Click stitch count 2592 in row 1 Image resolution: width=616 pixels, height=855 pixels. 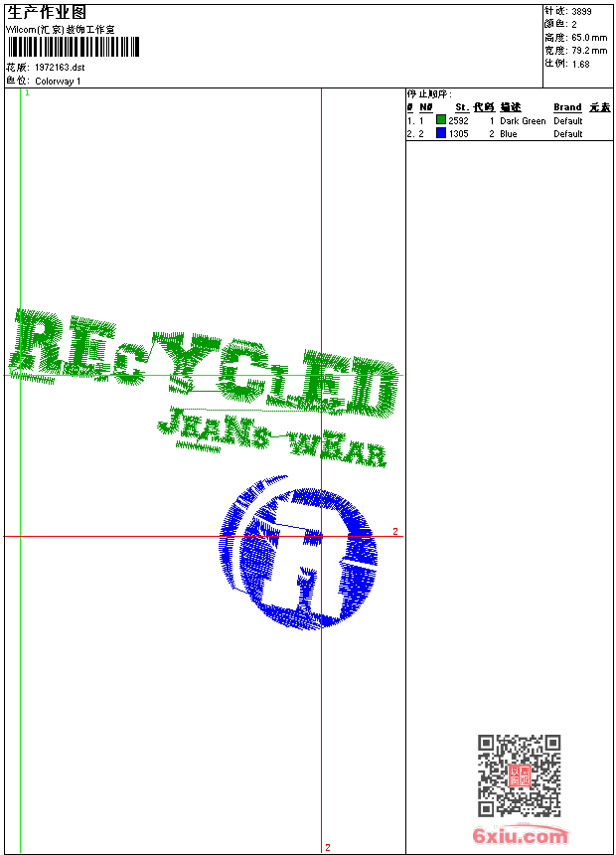coord(458,121)
